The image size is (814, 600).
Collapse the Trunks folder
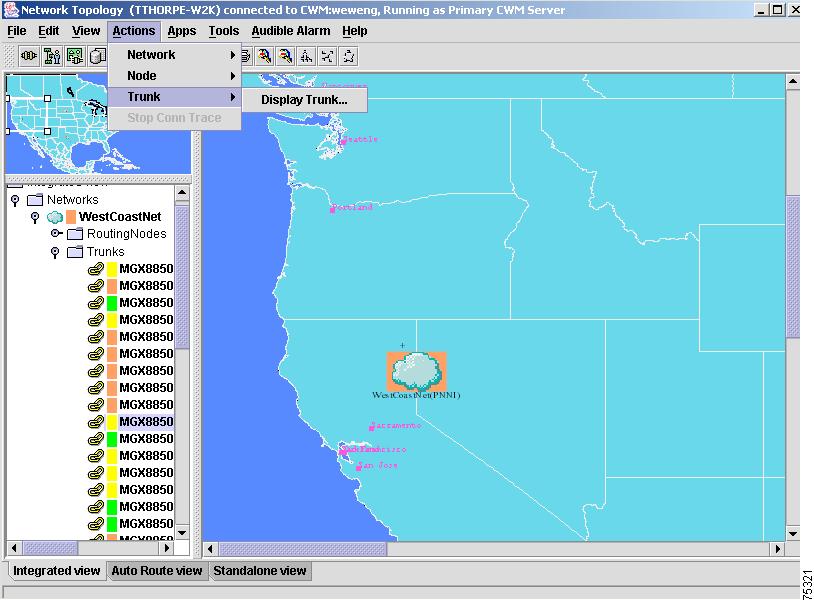[x=55, y=252]
